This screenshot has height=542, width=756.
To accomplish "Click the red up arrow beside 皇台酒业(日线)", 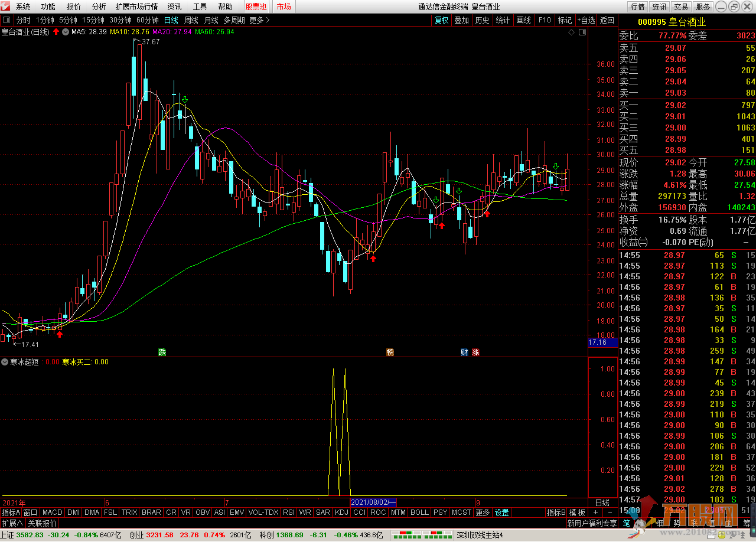I will 56,31.
